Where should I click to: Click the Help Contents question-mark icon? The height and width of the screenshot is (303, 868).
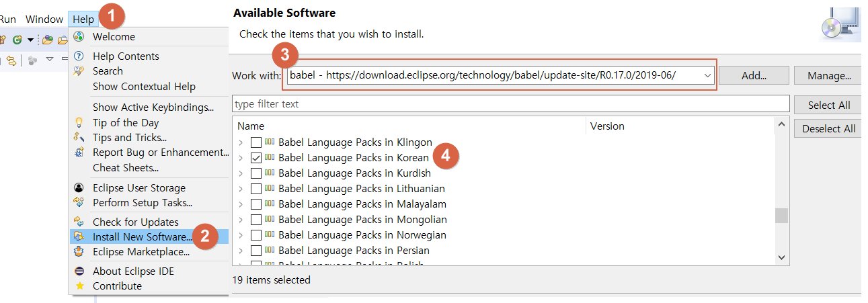pos(79,56)
